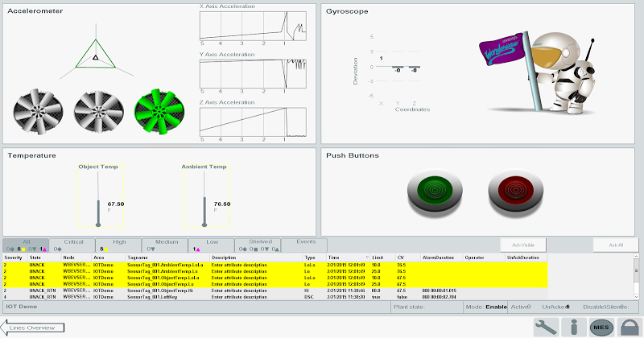The width and height of the screenshot is (644, 338).
Task: Switch to the All alarms tab
Action: [x=26, y=245]
